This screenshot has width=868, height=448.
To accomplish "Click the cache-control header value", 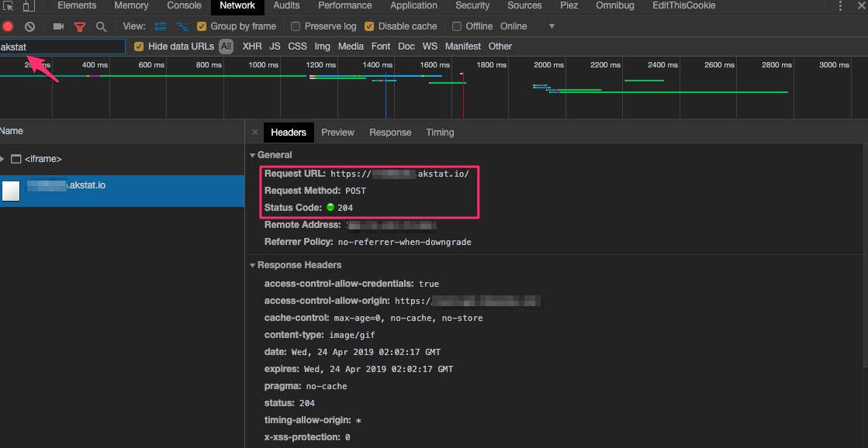I will click(409, 318).
